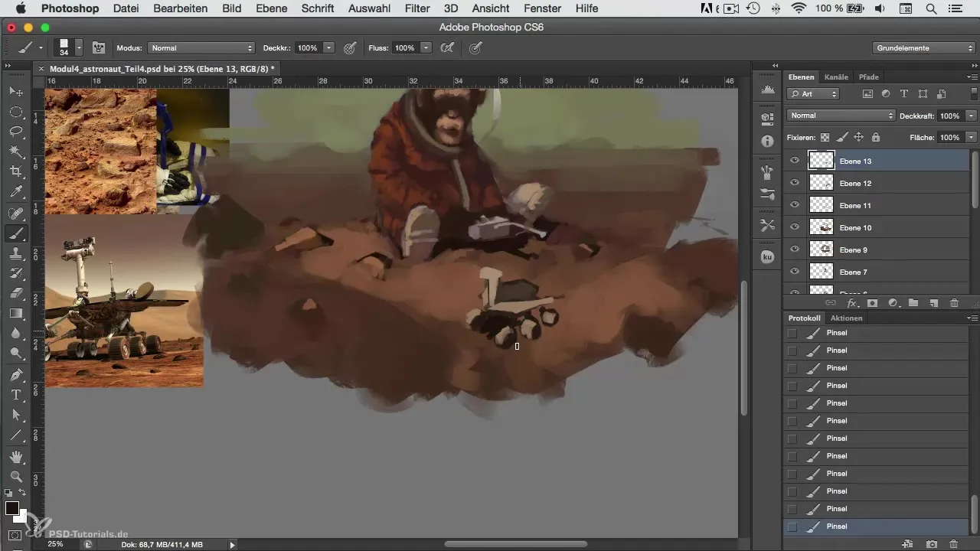Hide layer Ebene 12

[795, 183]
